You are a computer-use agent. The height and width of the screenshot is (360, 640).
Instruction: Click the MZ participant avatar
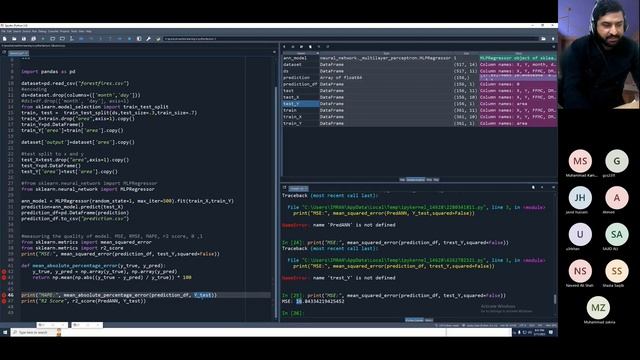[598, 308]
